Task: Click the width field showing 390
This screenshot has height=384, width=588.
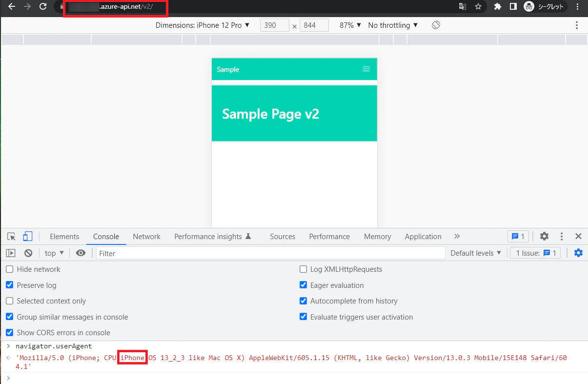Action: click(275, 25)
